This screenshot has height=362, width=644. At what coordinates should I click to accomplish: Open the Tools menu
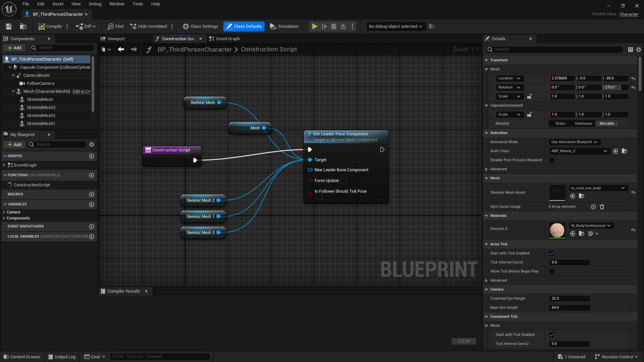[138, 4]
